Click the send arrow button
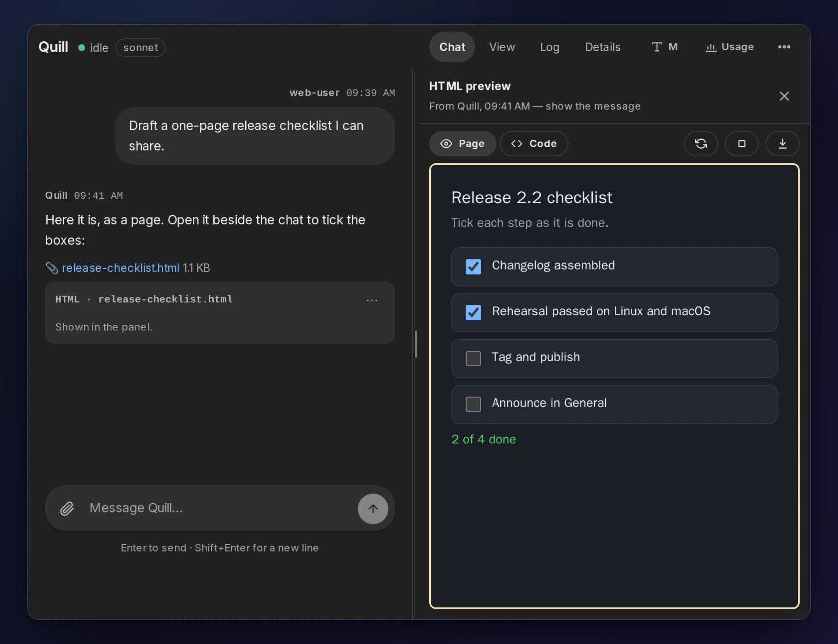838x644 pixels. point(373,509)
